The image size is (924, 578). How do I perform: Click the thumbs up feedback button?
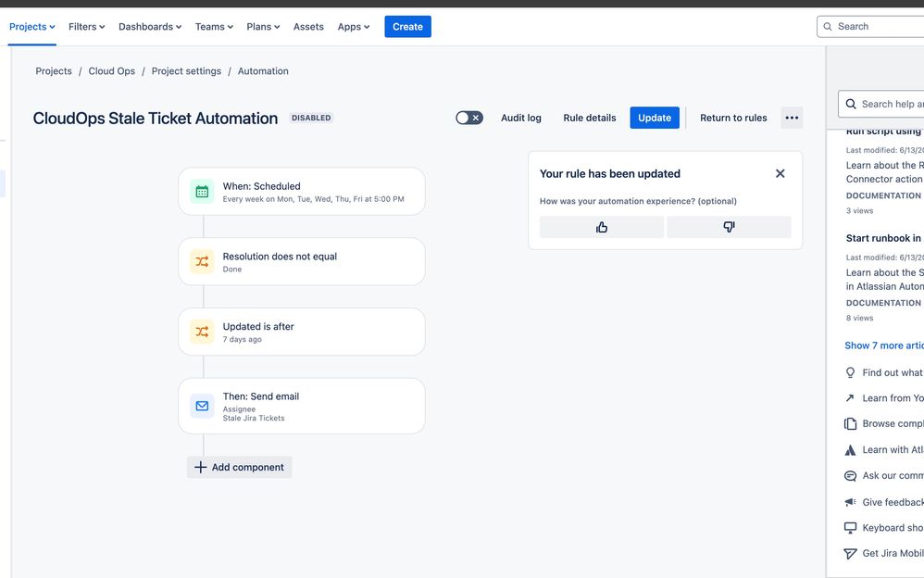point(602,227)
